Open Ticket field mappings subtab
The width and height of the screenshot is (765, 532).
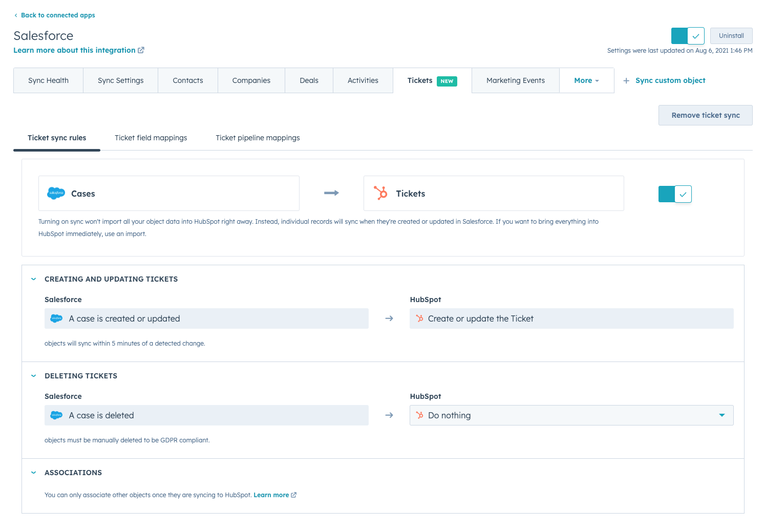[151, 138]
